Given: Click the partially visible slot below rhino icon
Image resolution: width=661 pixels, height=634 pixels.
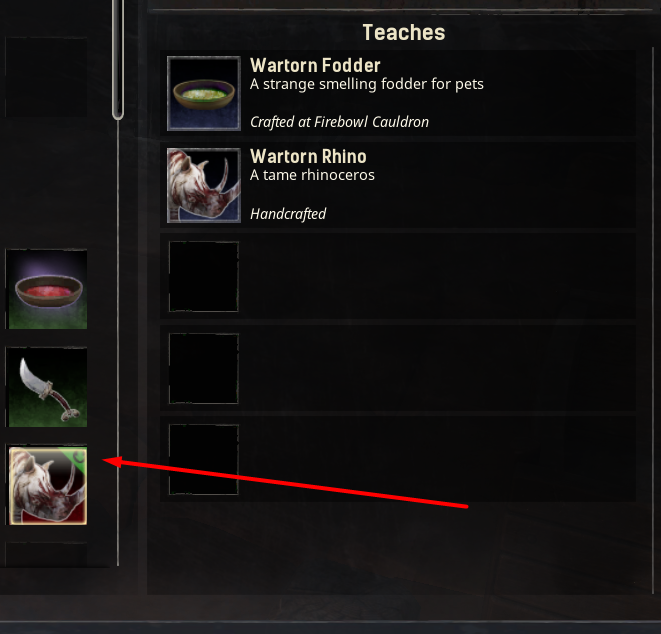Looking at the screenshot, I should tap(46, 554).
